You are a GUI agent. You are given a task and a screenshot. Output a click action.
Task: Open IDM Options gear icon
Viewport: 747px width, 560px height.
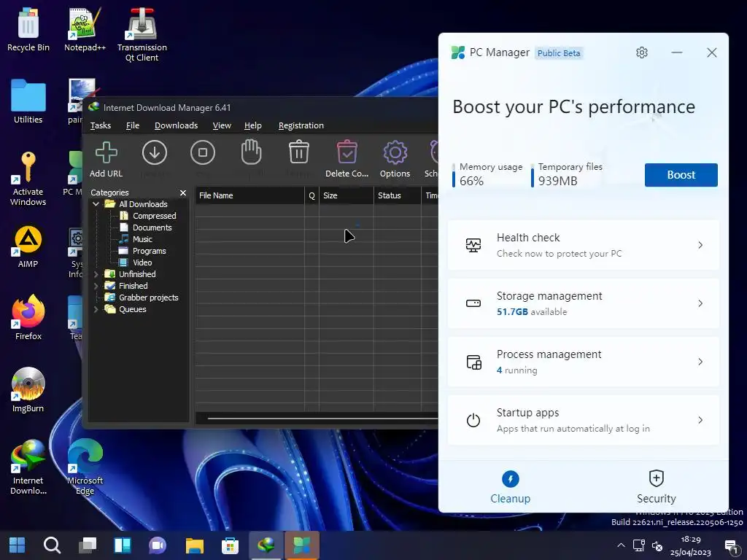point(395,160)
